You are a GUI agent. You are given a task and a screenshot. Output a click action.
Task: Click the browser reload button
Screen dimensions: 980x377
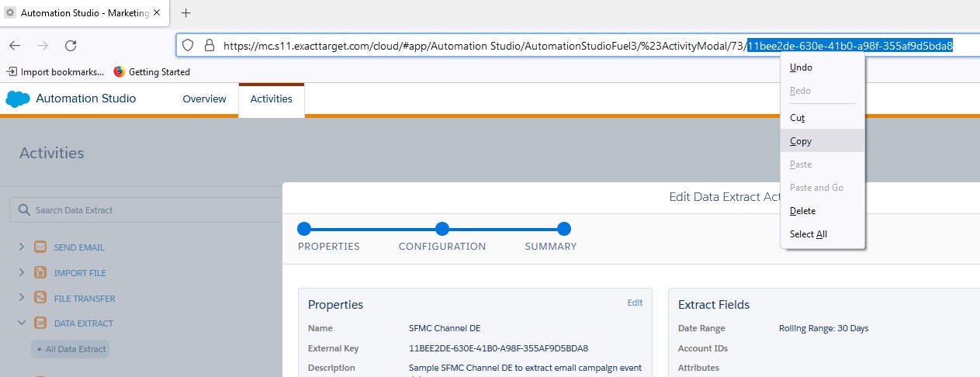(x=71, y=46)
